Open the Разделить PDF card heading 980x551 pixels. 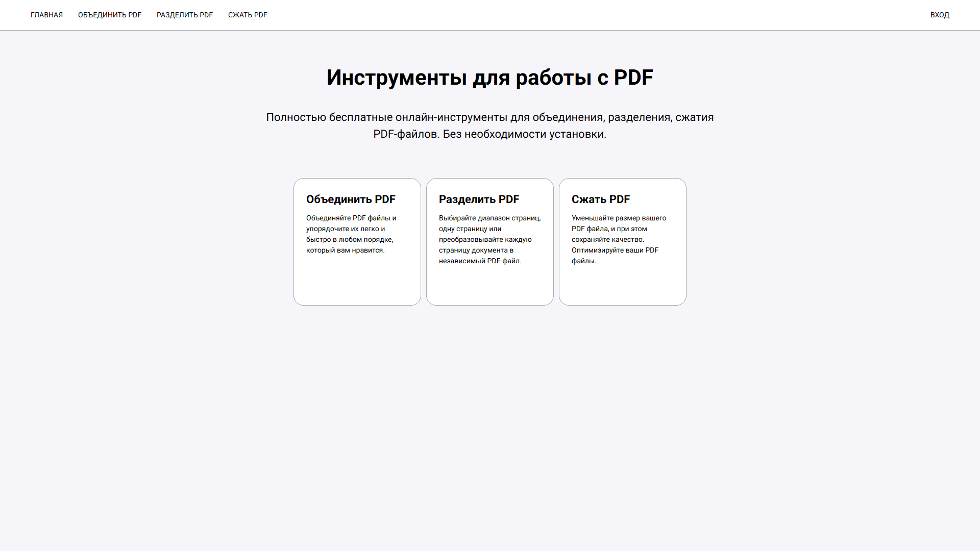coord(479,199)
